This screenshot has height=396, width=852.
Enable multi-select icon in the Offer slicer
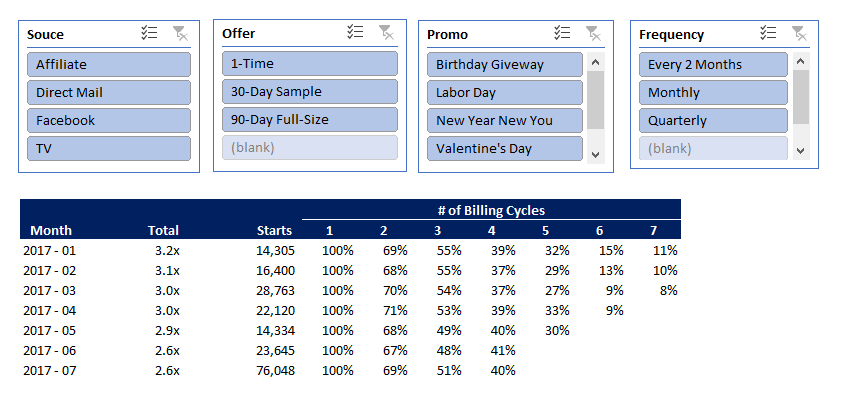pos(355,32)
